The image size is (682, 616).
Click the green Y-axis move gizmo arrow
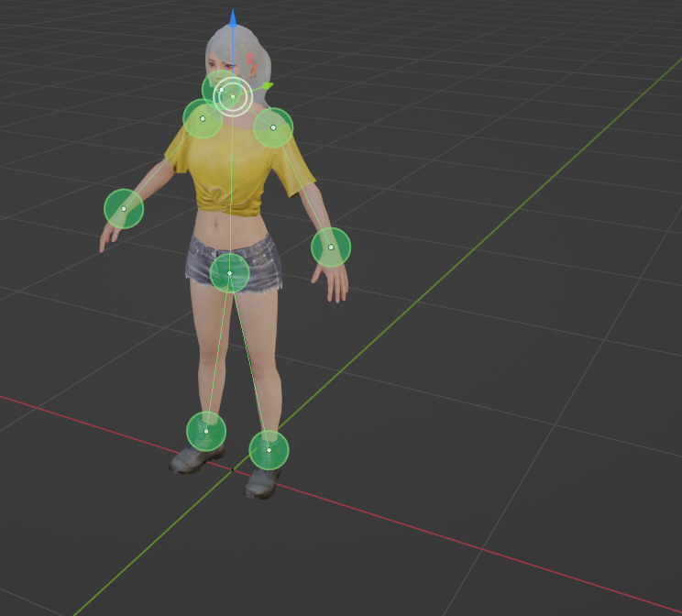(x=267, y=86)
